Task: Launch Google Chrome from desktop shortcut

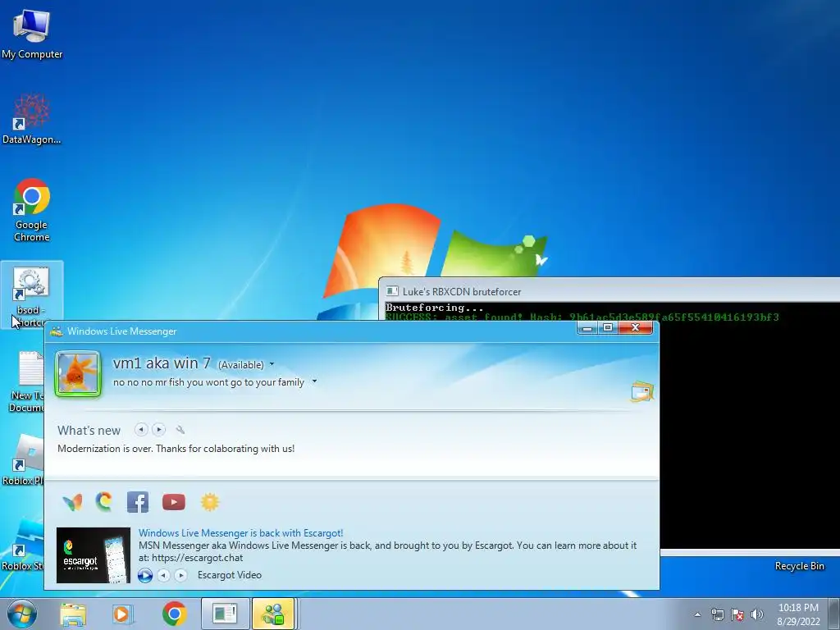Action: coord(32,209)
